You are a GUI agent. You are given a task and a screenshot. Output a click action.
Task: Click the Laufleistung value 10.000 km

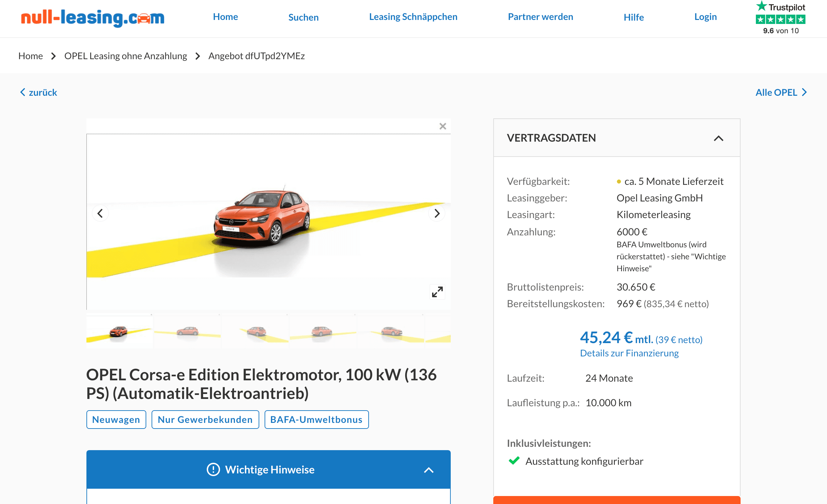[x=608, y=403]
